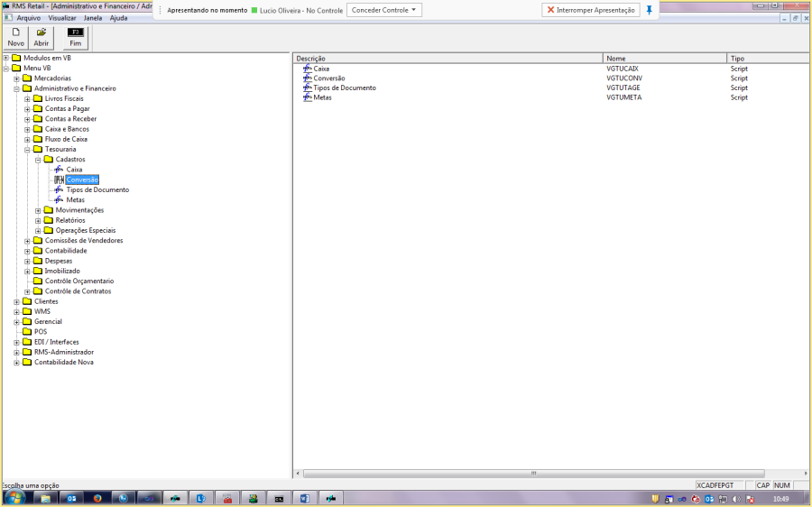This screenshot has height=507, width=812.
Task: Click the Windows Start button
Action: [x=15, y=498]
